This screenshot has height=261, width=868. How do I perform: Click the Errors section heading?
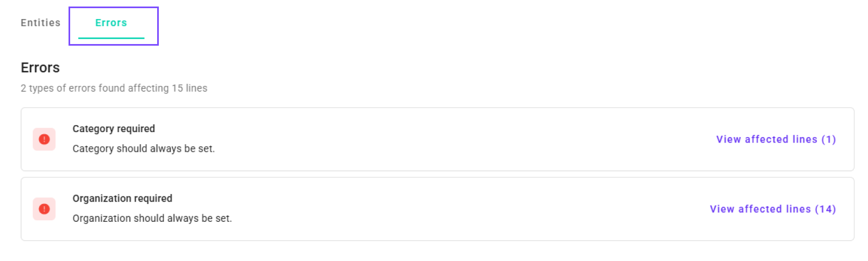pos(40,67)
